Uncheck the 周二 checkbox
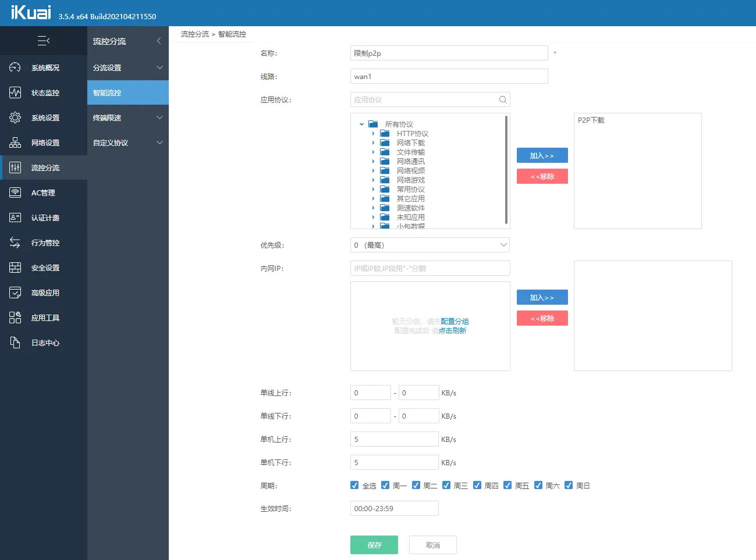 pos(416,485)
